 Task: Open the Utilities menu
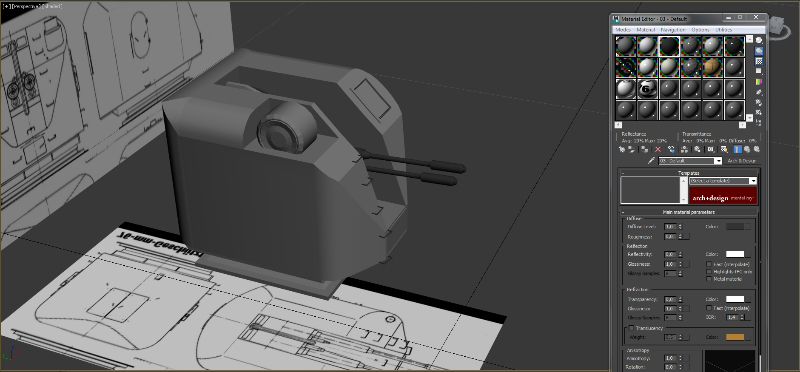pyautogui.click(x=723, y=30)
